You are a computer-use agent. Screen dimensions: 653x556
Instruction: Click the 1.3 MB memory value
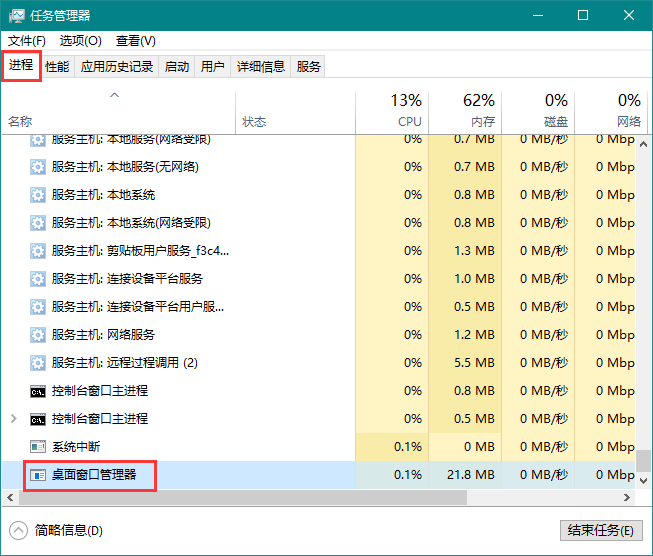pos(474,251)
